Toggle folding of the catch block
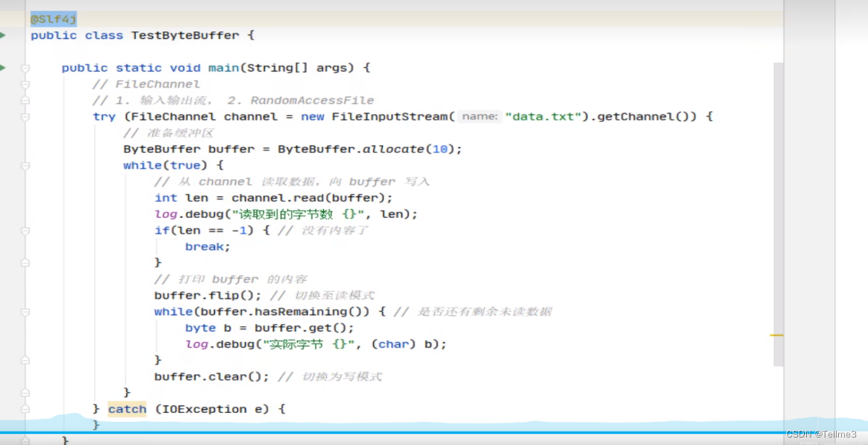 pyautogui.click(x=25, y=408)
